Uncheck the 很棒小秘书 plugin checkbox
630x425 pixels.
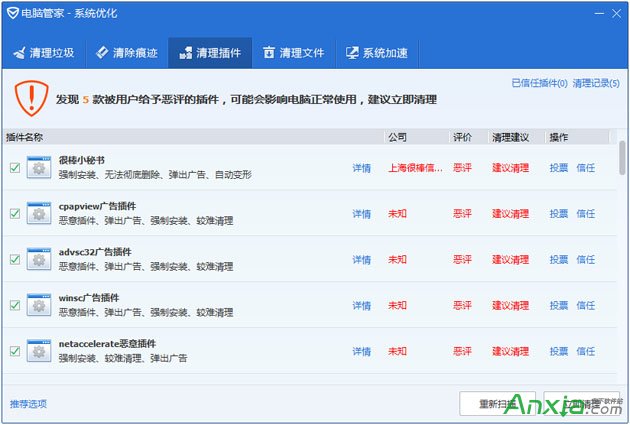coord(14,168)
